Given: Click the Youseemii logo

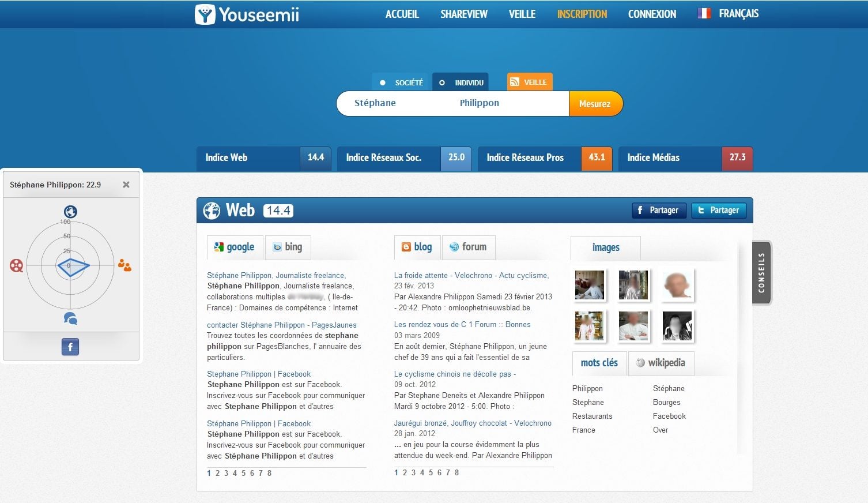Looking at the screenshot, I should tap(247, 14).
